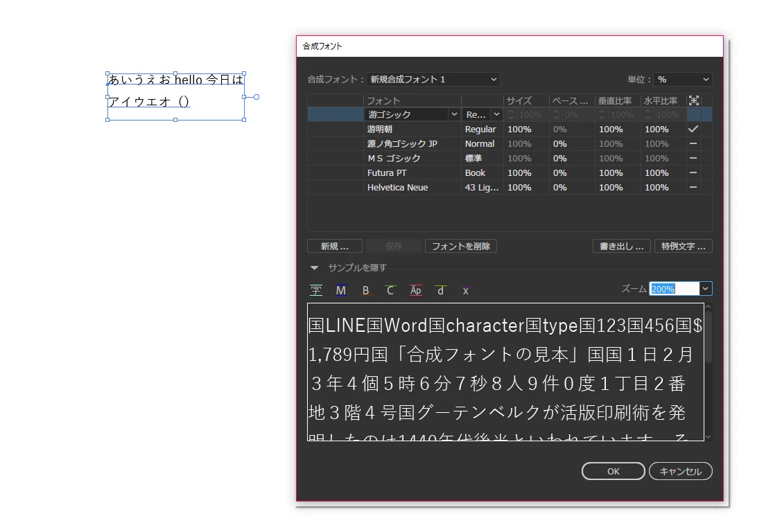Open the ズーム zoom dropdown arrow
The image size is (782, 532).
(705, 289)
